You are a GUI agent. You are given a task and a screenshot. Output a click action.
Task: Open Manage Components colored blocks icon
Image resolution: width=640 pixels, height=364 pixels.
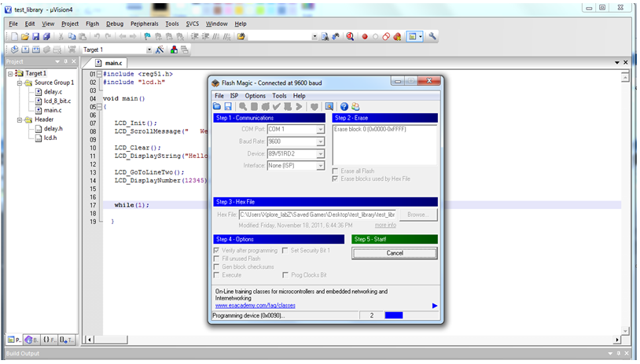(174, 50)
